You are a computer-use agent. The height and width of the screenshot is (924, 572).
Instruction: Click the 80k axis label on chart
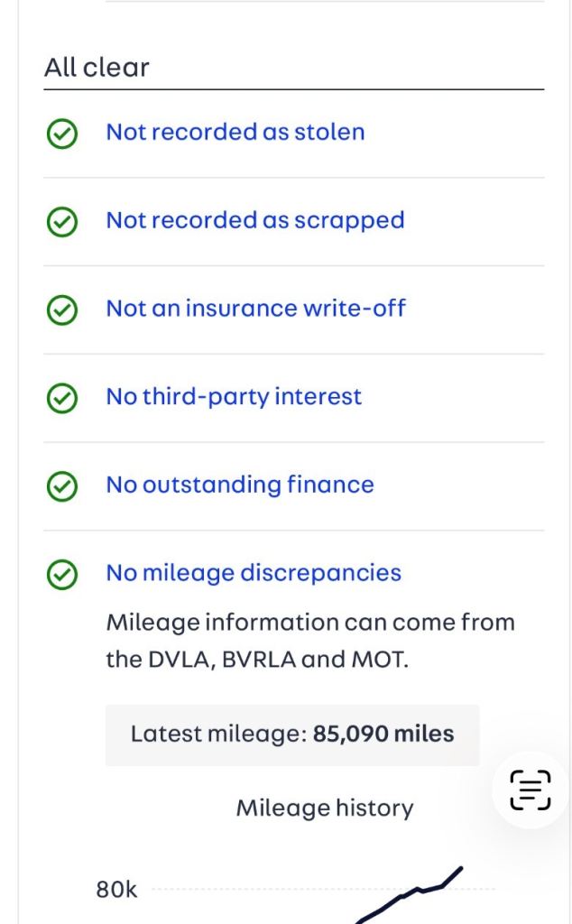(116, 889)
